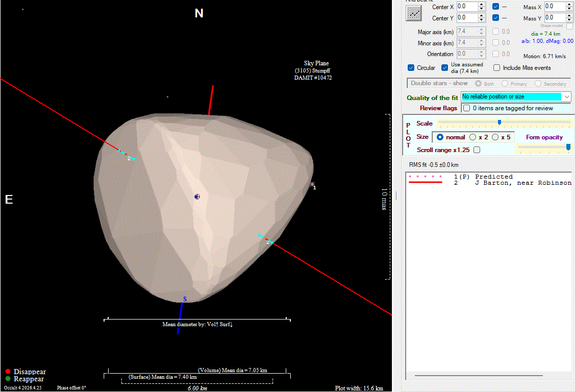Viewport: 575px width, 392px height.
Task: Click the Minor axis (km) field
Action: tap(467, 43)
